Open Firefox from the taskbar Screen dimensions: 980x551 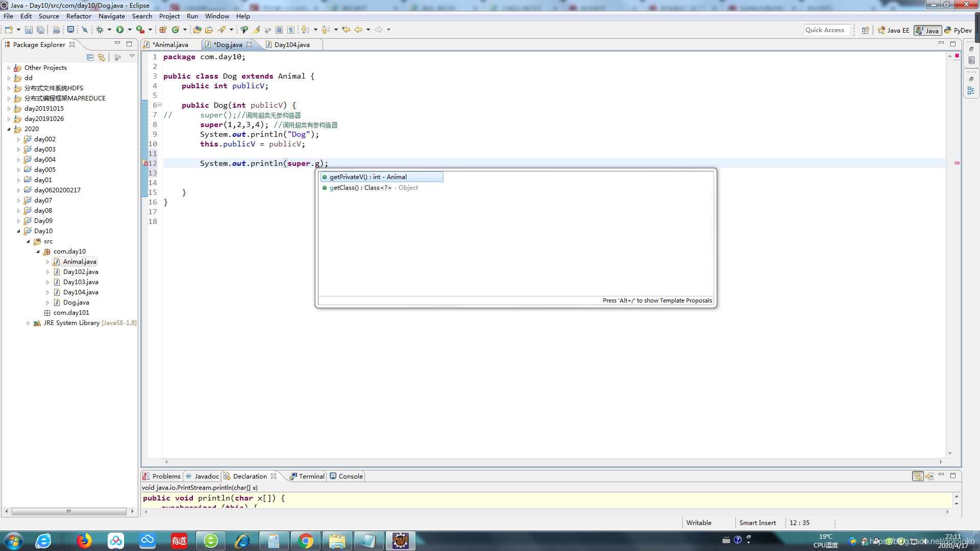pyautogui.click(x=84, y=541)
